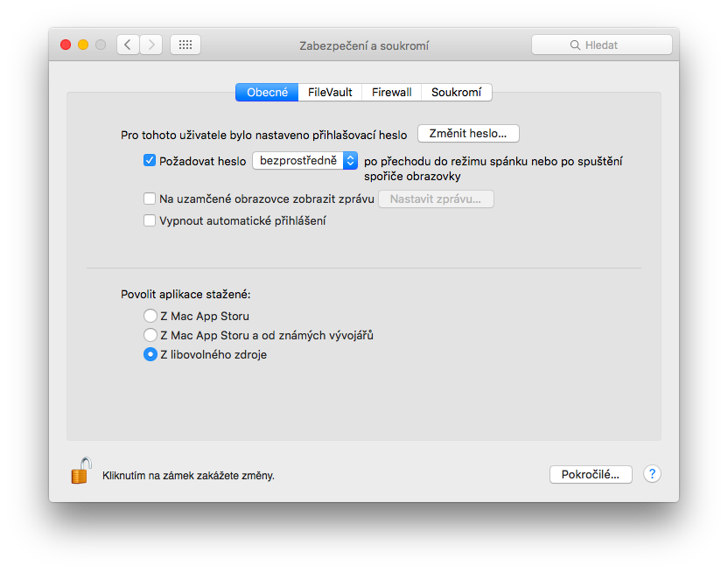Open the Show All preferences grid icon

click(x=185, y=44)
